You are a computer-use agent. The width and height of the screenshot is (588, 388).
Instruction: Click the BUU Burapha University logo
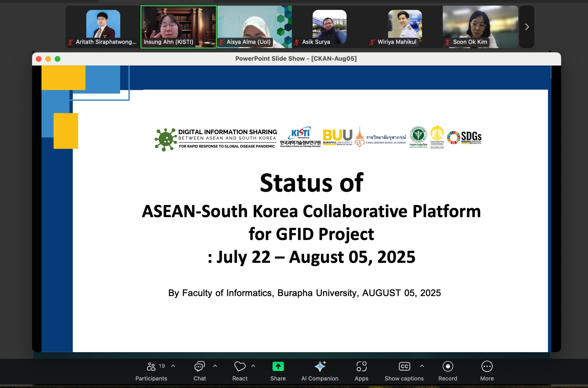point(338,137)
